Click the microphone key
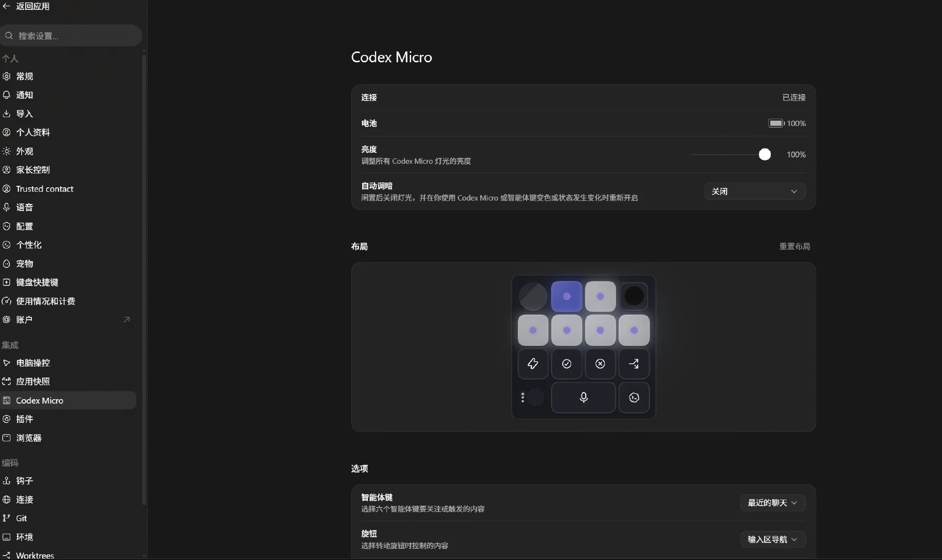The height and width of the screenshot is (560, 942). (583, 398)
